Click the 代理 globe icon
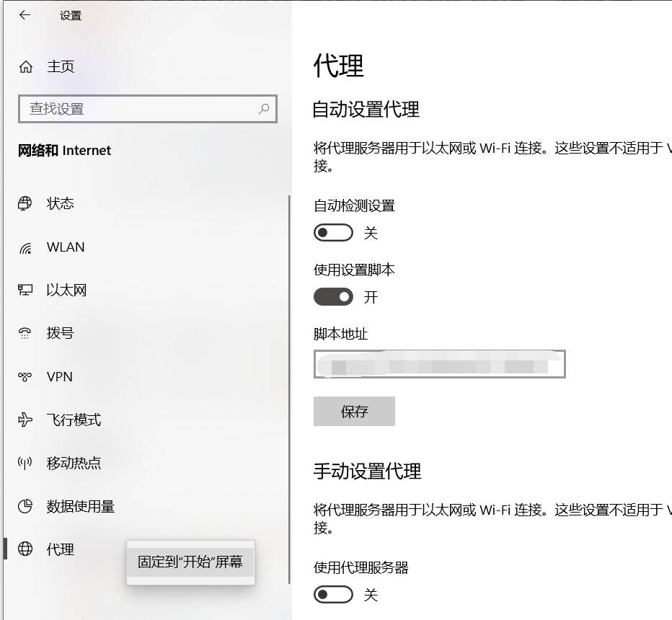The width and height of the screenshot is (672, 620). click(x=25, y=549)
